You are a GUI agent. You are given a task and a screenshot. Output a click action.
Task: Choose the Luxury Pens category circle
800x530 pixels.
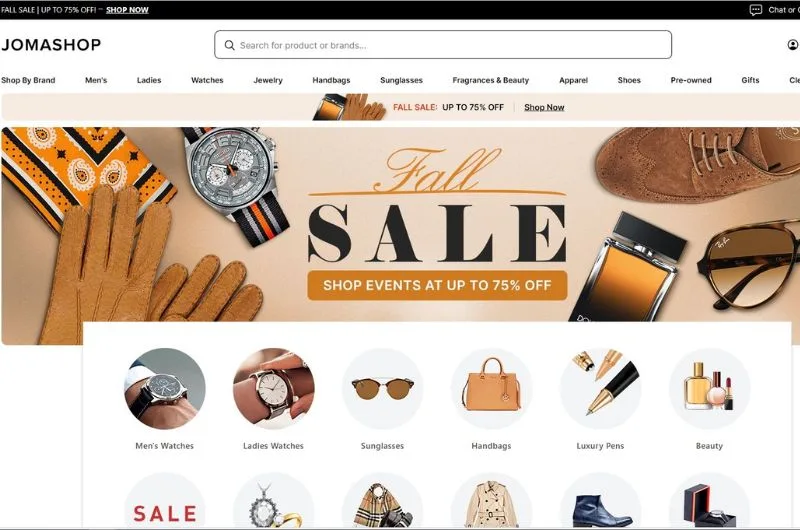pyautogui.click(x=601, y=389)
